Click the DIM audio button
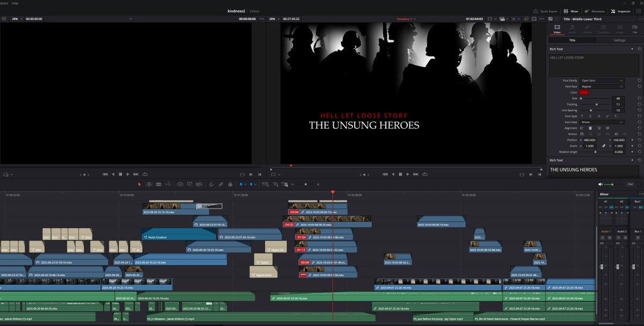Image resolution: width=644 pixels, height=326 pixels. [x=631, y=184]
